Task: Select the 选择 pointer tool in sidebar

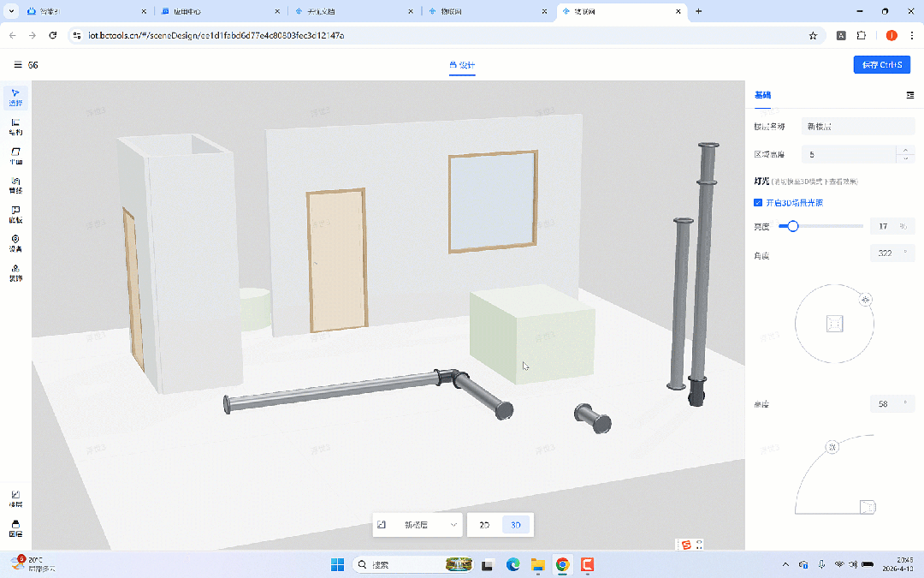Action: tap(15, 98)
